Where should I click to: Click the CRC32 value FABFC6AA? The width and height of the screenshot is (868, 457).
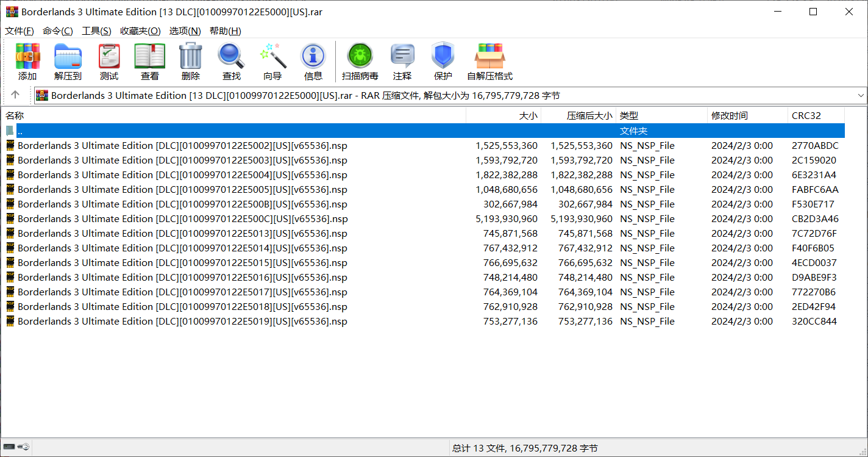pyautogui.click(x=815, y=189)
